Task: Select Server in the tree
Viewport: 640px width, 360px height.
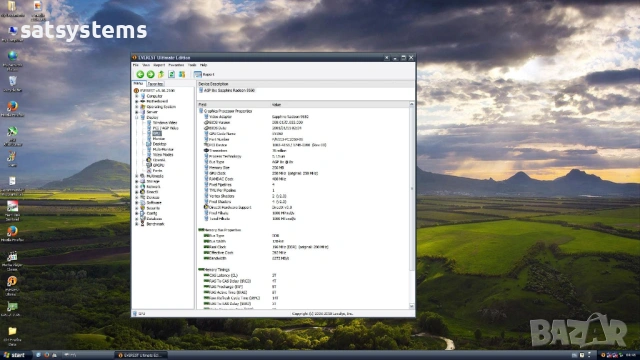Action: [152, 112]
